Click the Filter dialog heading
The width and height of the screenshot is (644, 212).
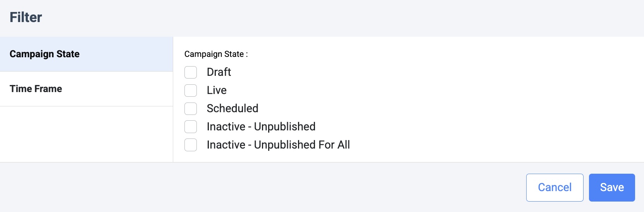(26, 17)
